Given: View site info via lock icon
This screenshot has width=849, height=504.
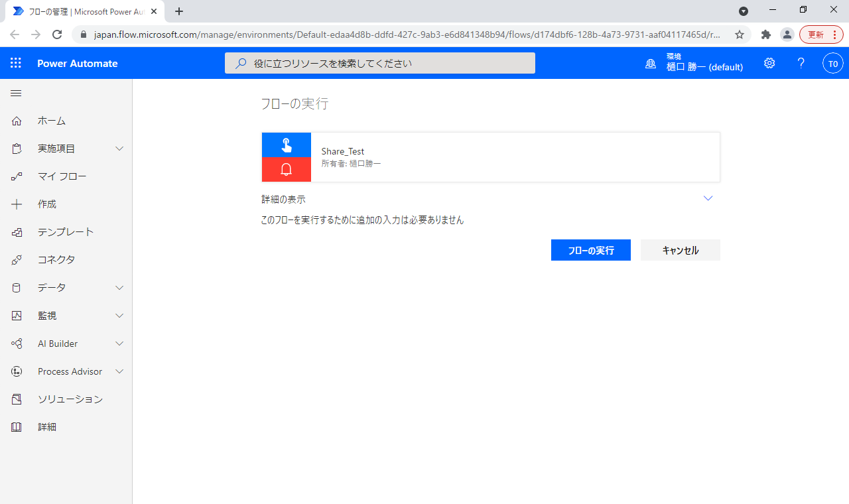Looking at the screenshot, I should 84,34.
